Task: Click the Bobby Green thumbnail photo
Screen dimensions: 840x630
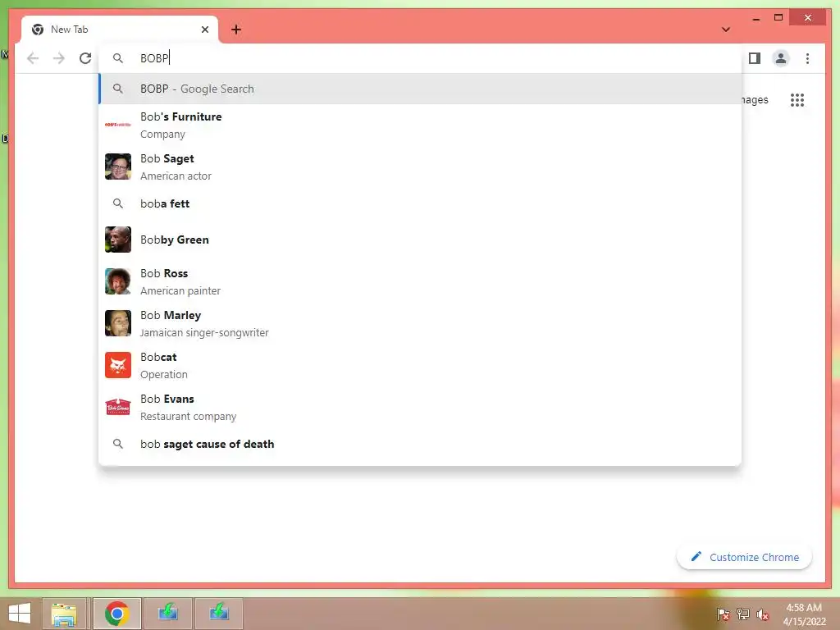Action: coord(118,240)
